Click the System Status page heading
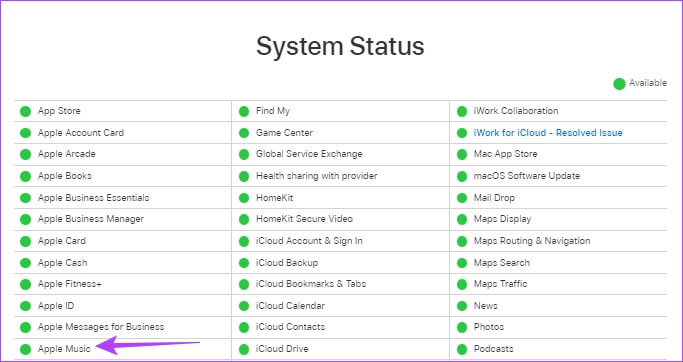Viewport: 683px width, 362px height. (340, 46)
